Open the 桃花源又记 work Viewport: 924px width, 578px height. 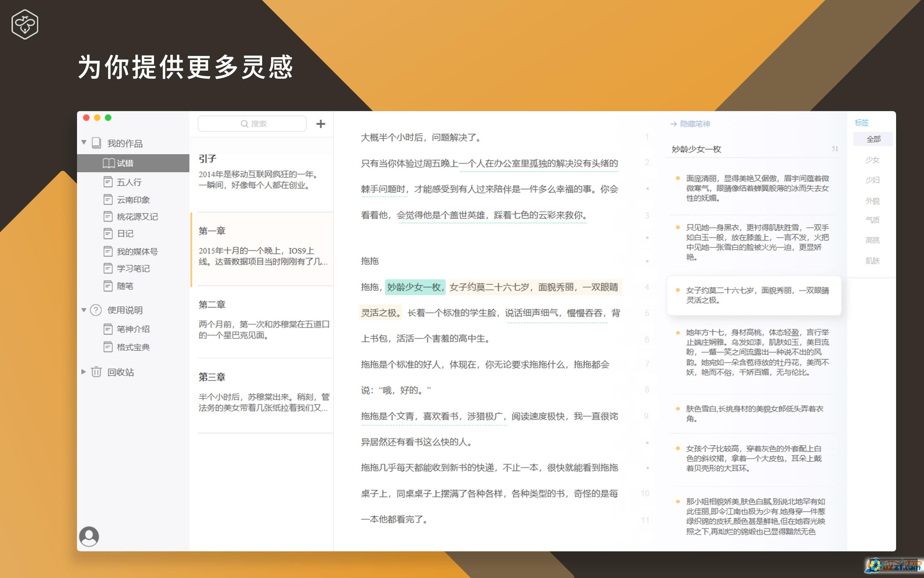[137, 217]
